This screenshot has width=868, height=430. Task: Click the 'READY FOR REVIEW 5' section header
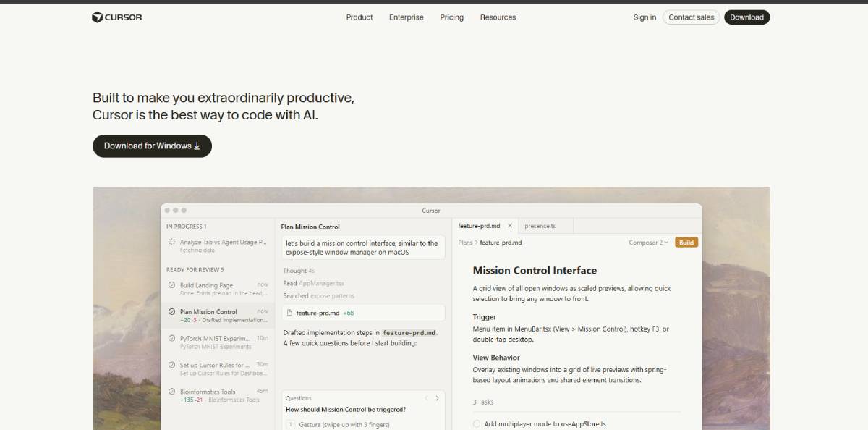coord(195,269)
